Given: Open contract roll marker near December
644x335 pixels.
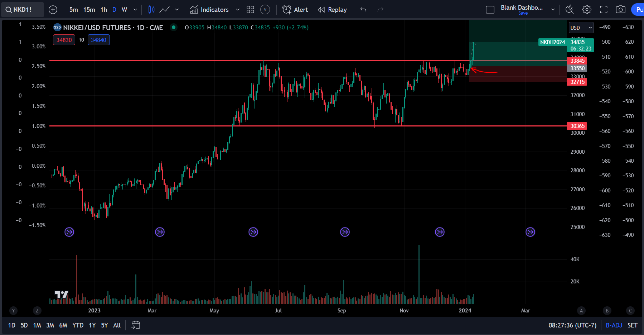Looking at the screenshot, I should [x=440, y=232].
